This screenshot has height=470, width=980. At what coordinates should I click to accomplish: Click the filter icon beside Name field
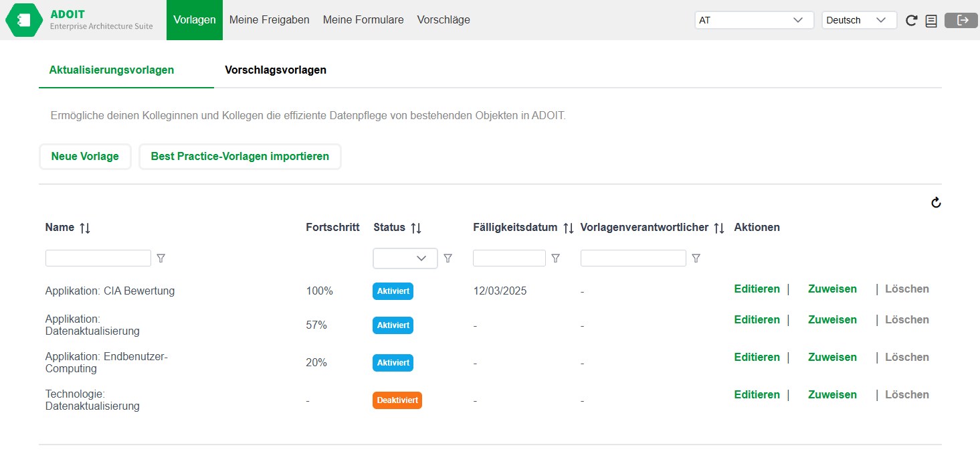point(161,258)
